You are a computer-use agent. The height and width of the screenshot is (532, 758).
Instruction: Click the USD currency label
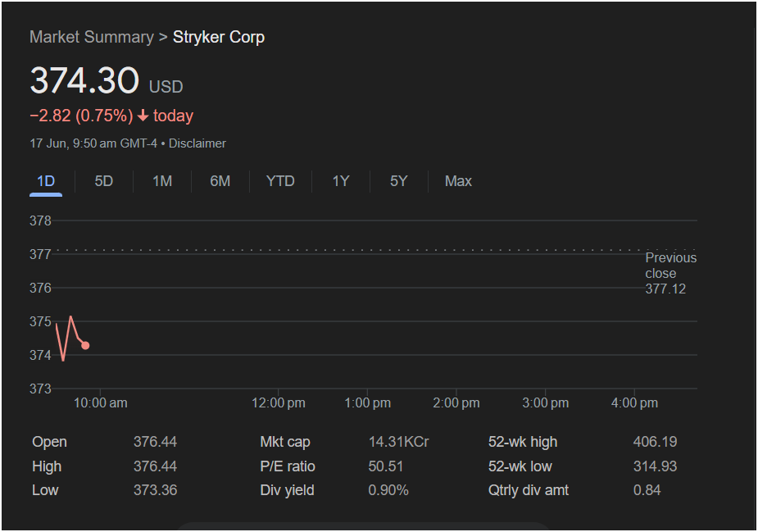(x=166, y=87)
